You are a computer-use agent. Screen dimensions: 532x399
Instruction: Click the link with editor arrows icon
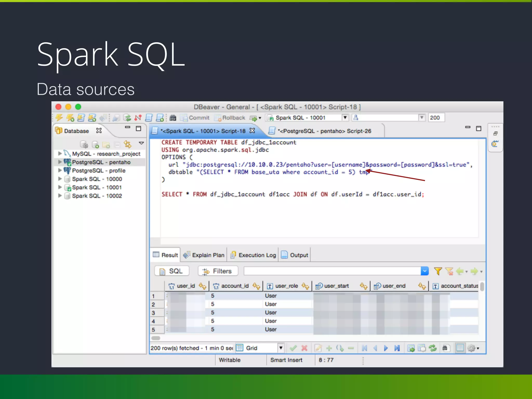click(x=128, y=144)
